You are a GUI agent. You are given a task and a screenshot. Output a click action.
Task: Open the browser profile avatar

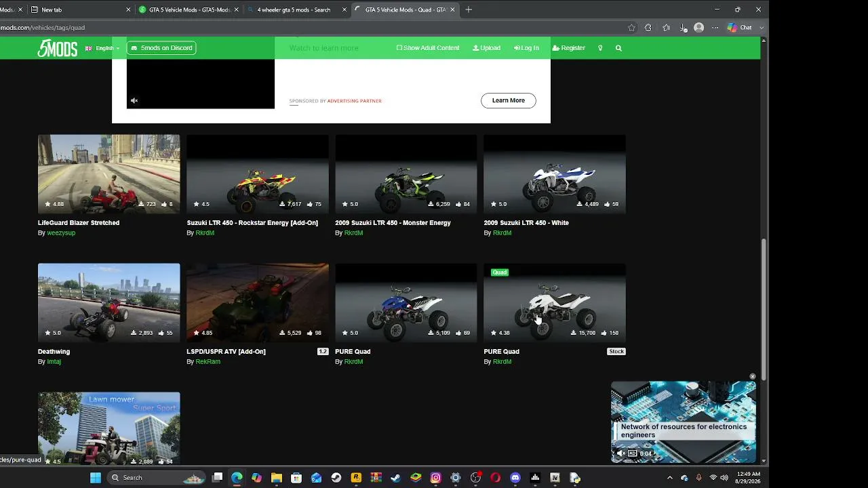(699, 28)
